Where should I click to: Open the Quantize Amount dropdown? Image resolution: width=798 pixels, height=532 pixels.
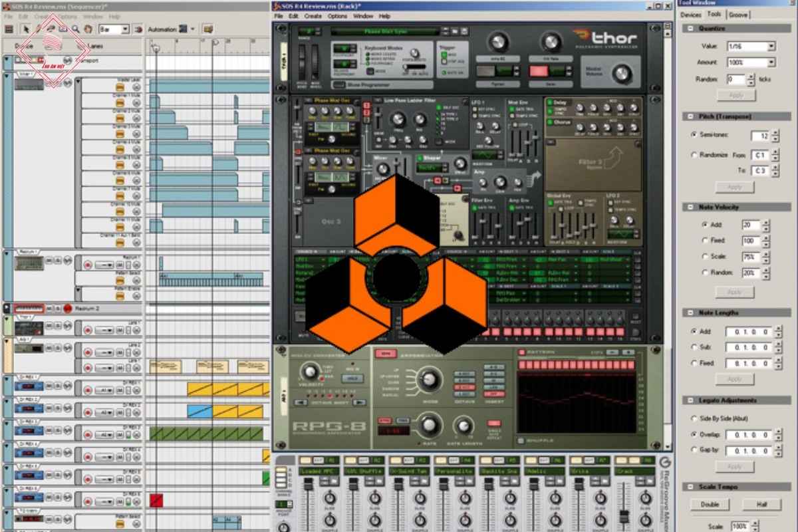click(771, 63)
